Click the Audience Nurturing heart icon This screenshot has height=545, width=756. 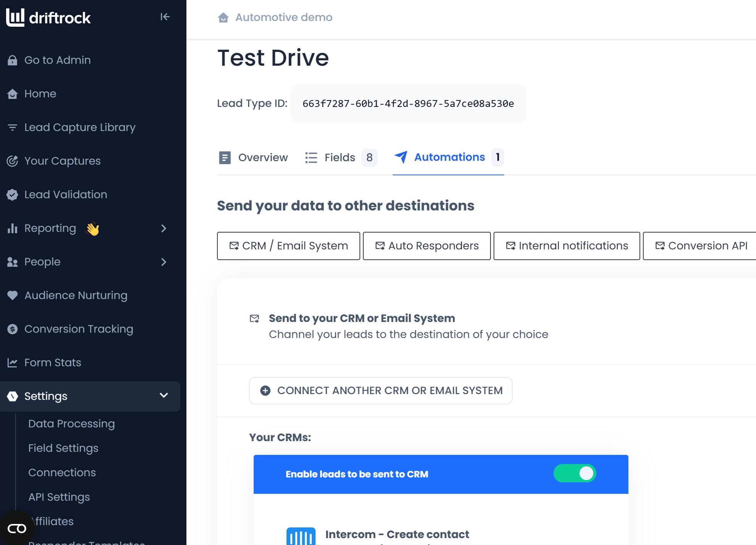pyautogui.click(x=12, y=295)
